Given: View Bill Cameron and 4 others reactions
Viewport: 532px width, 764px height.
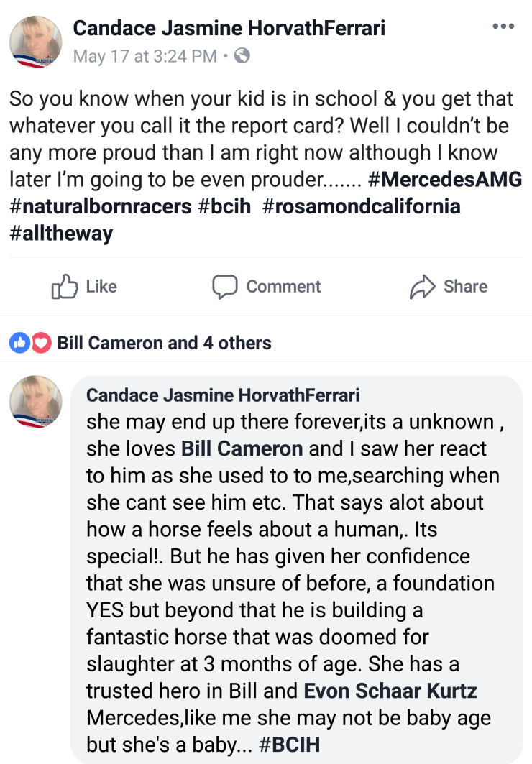Looking at the screenshot, I should (164, 343).
